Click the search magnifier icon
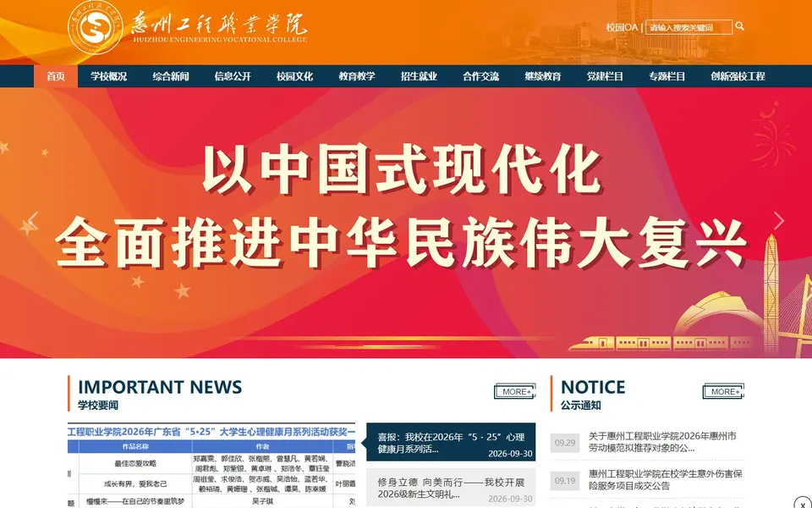812x508 pixels. tap(739, 26)
